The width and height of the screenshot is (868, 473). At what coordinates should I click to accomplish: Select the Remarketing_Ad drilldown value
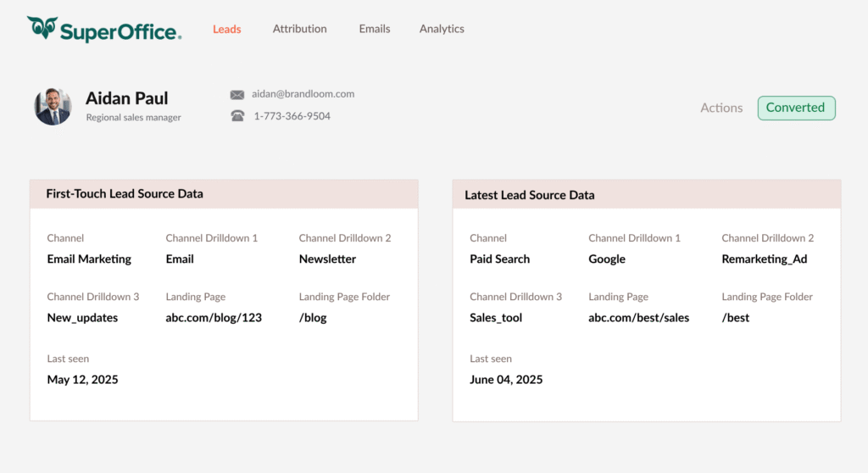tap(765, 259)
